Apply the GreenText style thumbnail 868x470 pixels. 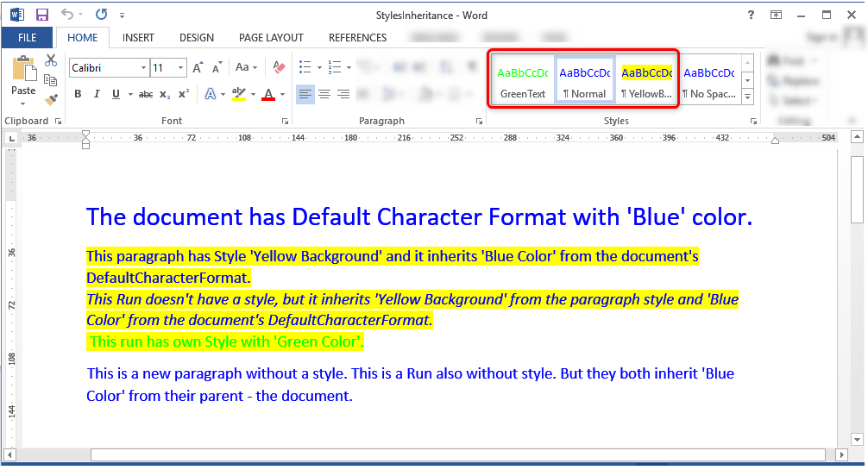click(523, 82)
